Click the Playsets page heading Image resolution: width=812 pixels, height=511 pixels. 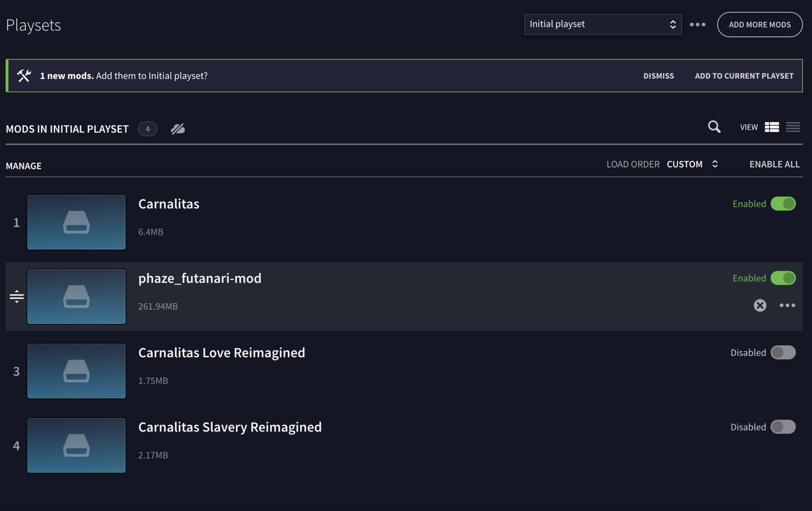click(33, 25)
